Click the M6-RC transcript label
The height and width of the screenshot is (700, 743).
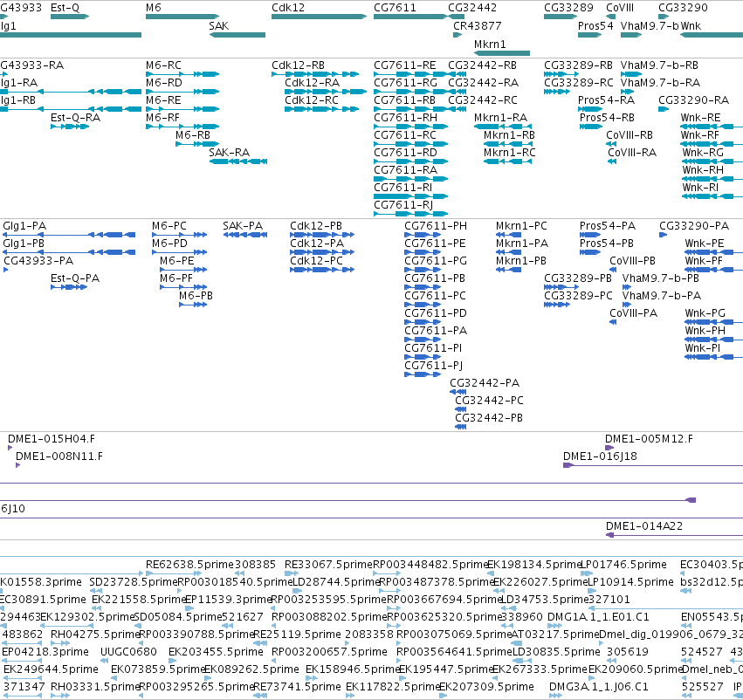click(163, 65)
